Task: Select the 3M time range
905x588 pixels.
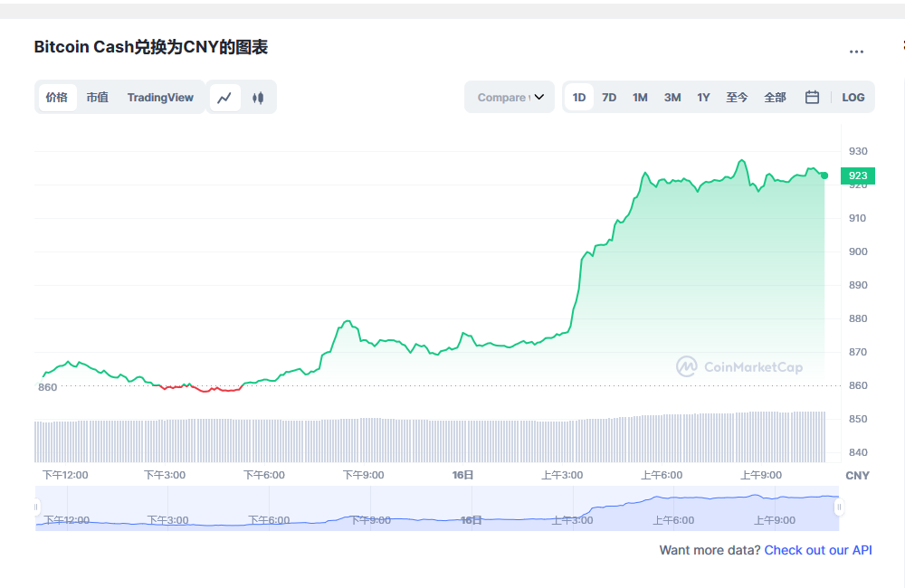Action: [672, 98]
